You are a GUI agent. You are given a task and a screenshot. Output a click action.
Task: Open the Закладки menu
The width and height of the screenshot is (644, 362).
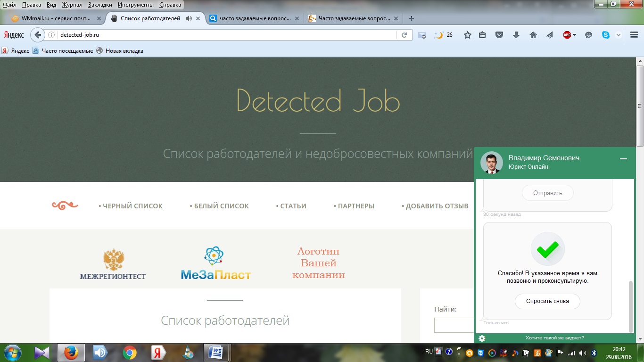[100, 5]
